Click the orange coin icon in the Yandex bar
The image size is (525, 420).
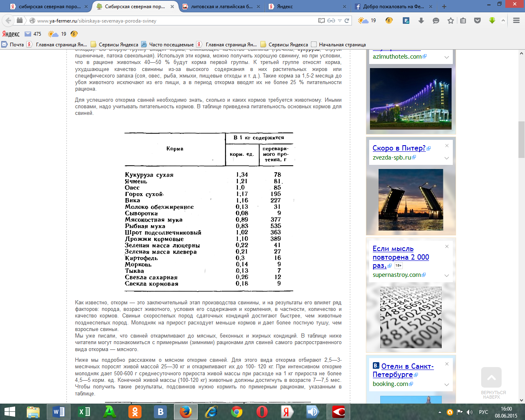(74, 34)
